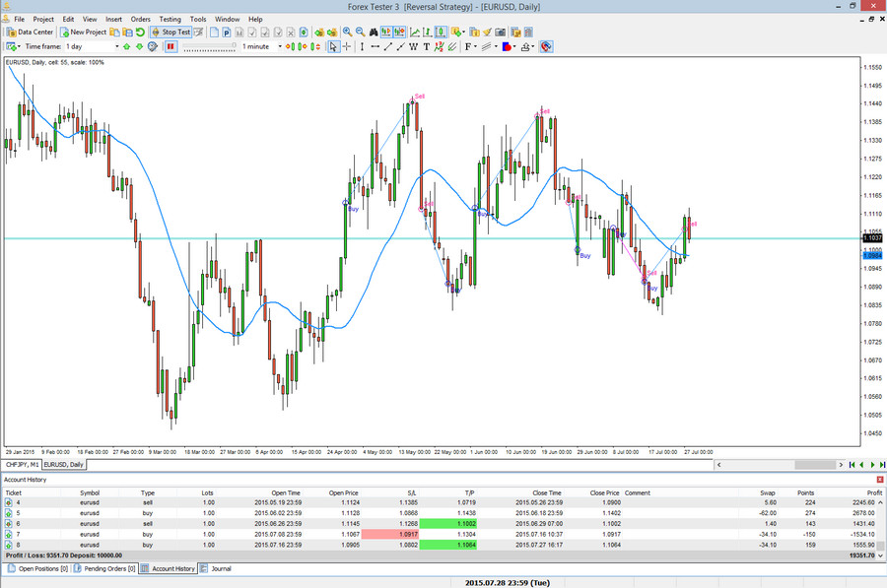Click the Zoom Out magnifier icon

coord(360,33)
